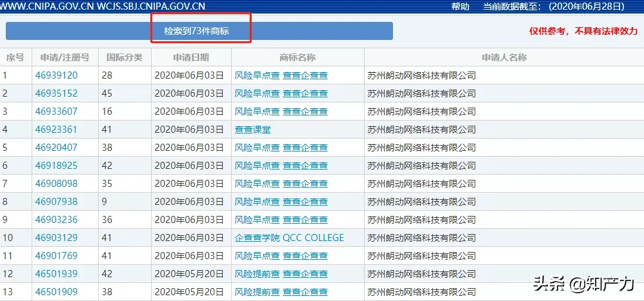Open registration number 46903236
Viewport: 644px width, 301px height.
(56, 220)
